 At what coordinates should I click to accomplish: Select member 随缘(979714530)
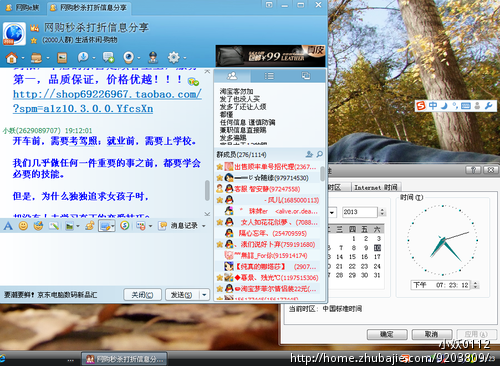coord(268,178)
